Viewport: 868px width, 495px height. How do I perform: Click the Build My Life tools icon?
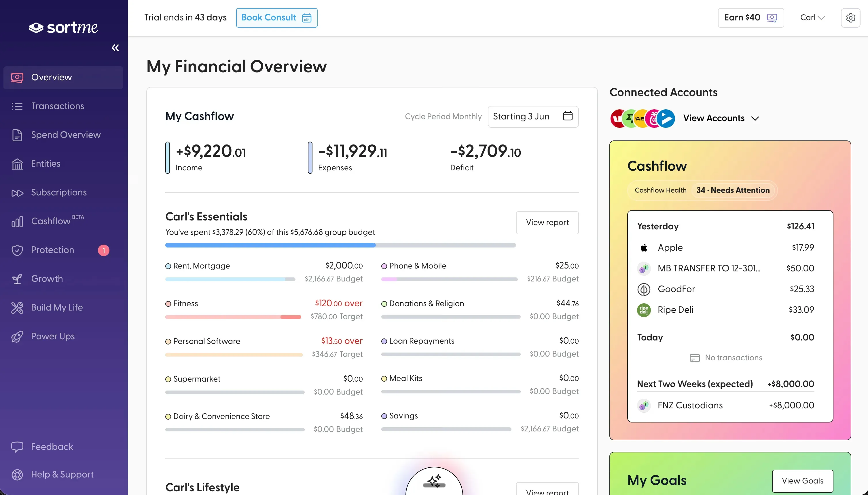[17, 308]
